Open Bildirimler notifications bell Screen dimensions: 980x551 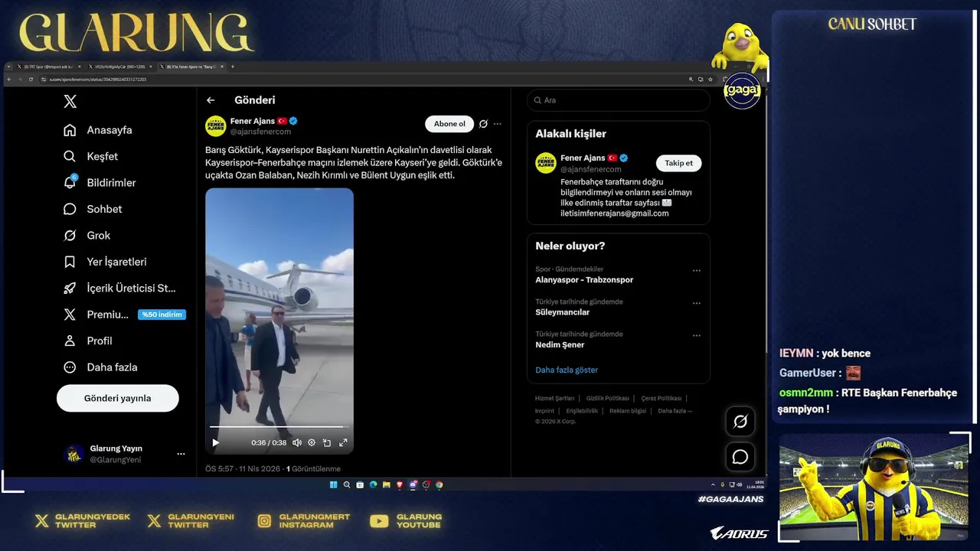[x=100, y=182]
